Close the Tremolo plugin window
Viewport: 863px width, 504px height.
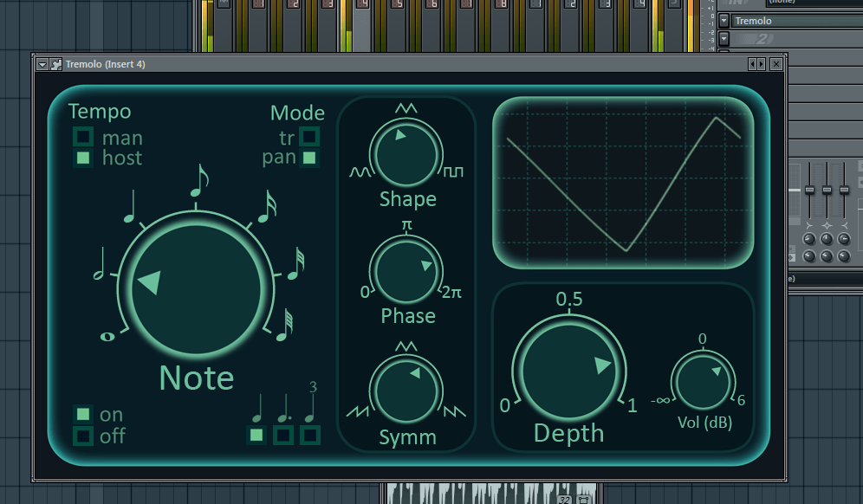(776, 64)
